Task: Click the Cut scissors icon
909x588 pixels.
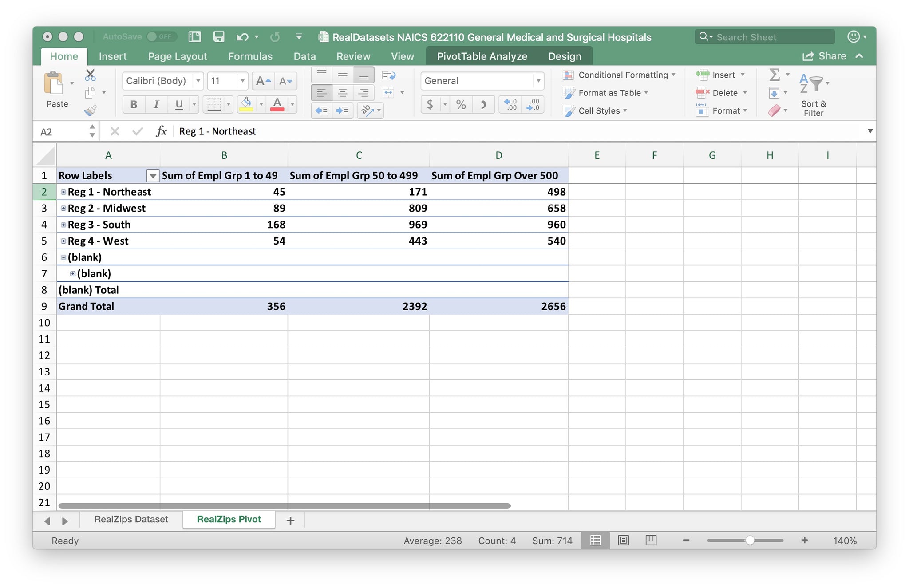Action: tap(90, 75)
